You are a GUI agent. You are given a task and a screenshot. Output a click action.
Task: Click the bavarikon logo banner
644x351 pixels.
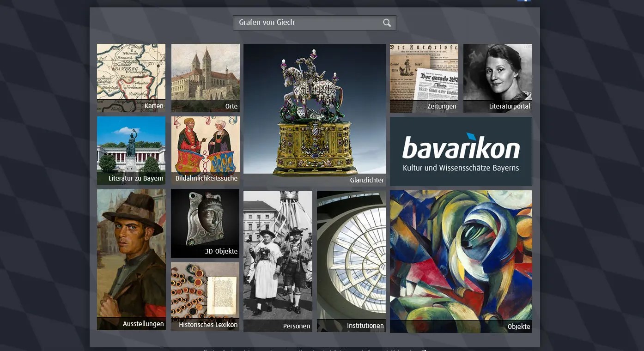click(461, 151)
